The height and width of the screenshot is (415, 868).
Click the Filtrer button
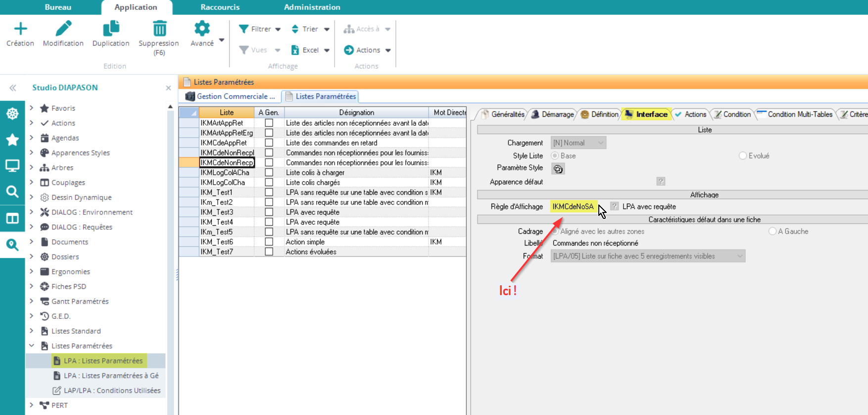[x=255, y=29]
